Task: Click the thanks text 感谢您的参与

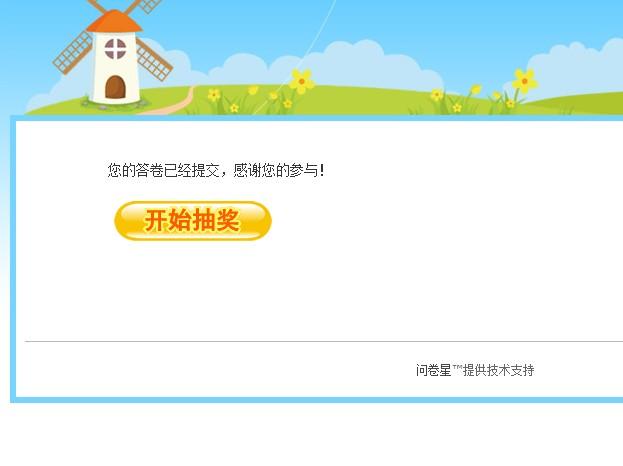Action: [276, 170]
